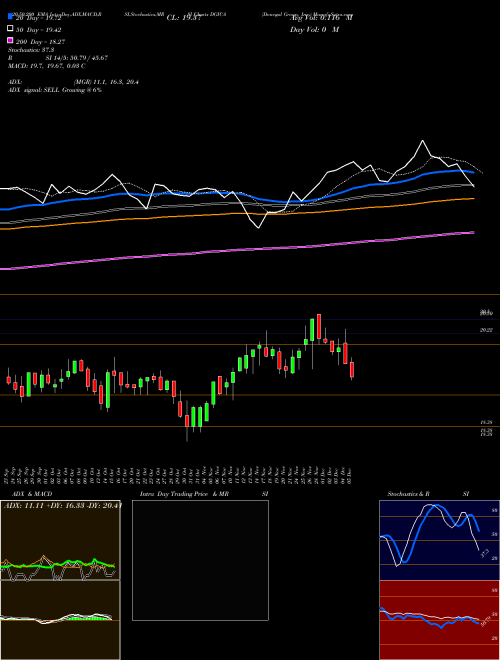Click the blue 20 Day legend swatch
The image size is (500, 660).
point(11,17)
